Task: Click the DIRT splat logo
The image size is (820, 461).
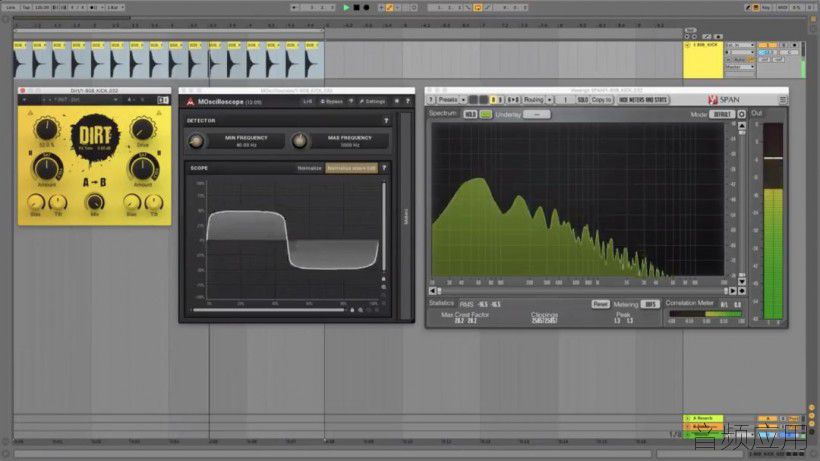Action: [x=95, y=137]
